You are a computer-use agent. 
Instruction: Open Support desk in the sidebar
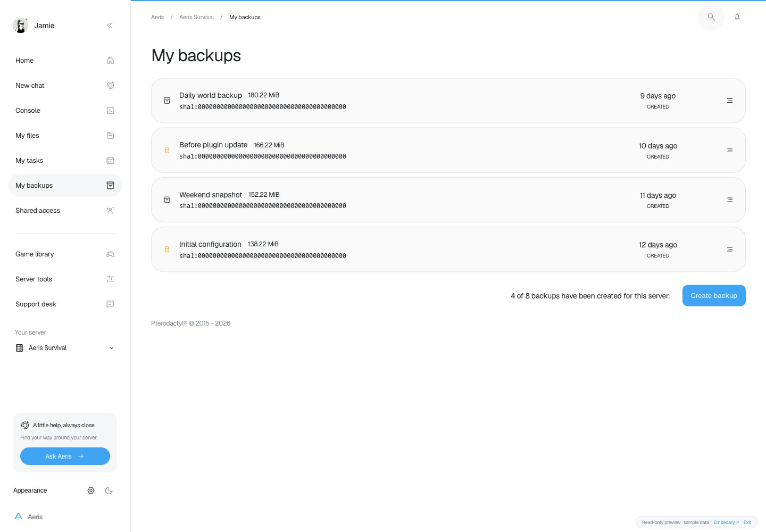point(65,304)
